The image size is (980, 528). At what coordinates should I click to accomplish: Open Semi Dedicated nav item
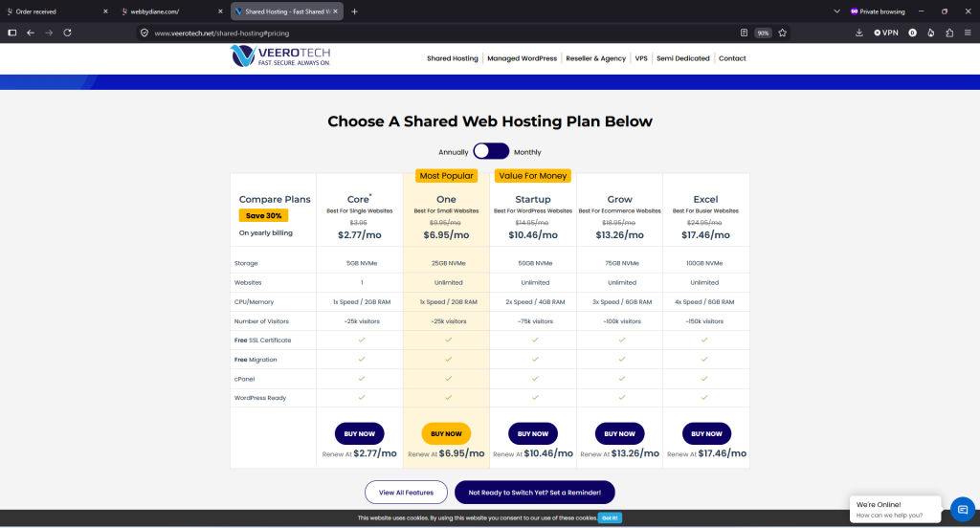click(x=683, y=58)
